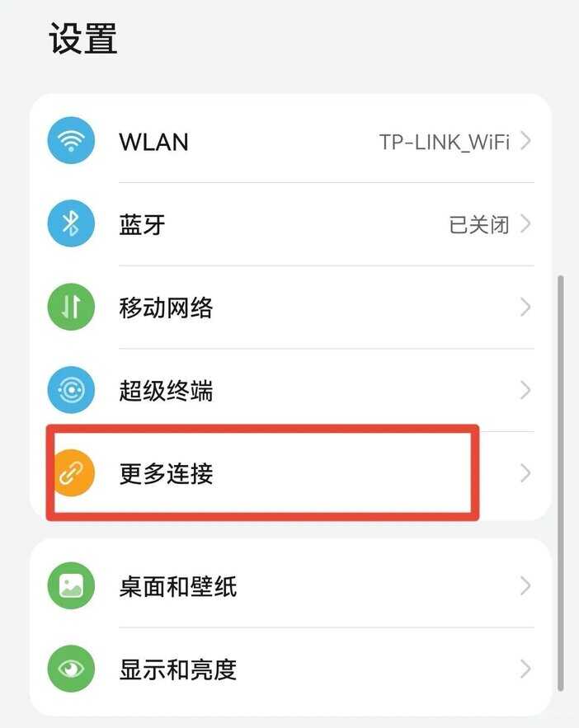Tap the blue WLAN Wi-Fi icon
Screen dimensions: 579x728
(x=71, y=140)
